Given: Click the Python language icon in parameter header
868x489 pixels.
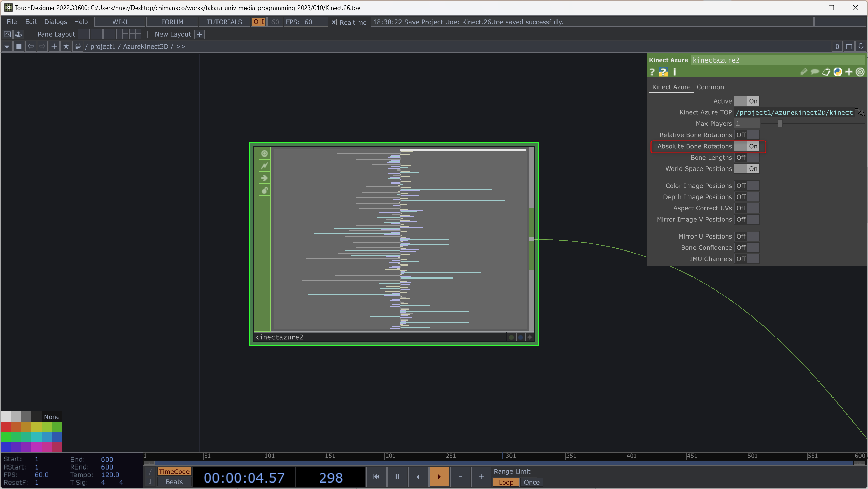Looking at the screenshot, I should pos(838,72).
